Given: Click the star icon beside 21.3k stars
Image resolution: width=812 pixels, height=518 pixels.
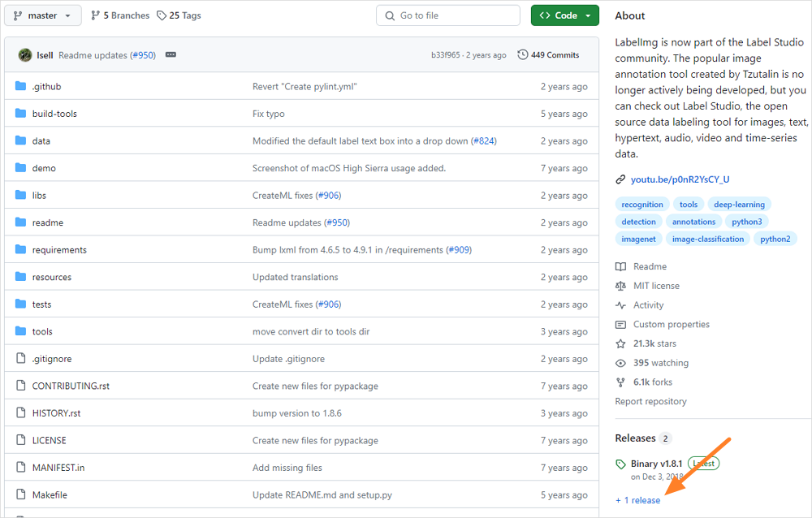Looking at the screenshot, I should tap(620, 343).
